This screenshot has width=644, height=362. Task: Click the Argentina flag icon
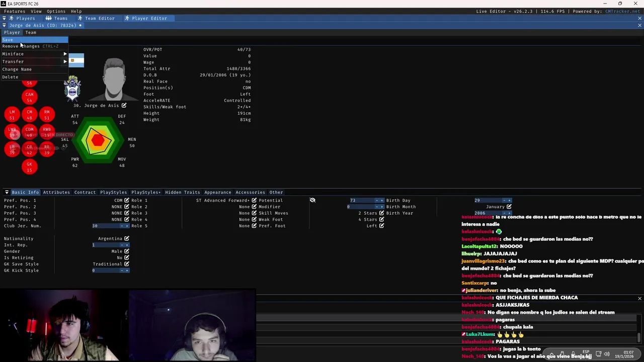[x=76, y=60]
